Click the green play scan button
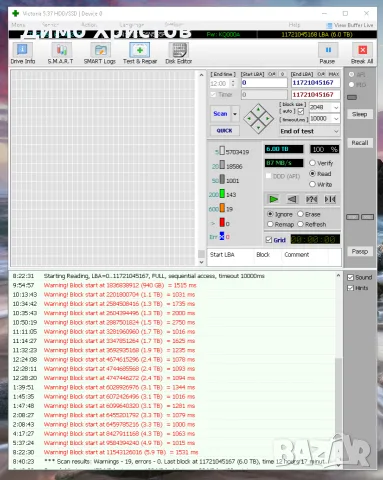This screenshot has height=480, width=383. pos(273,199)
